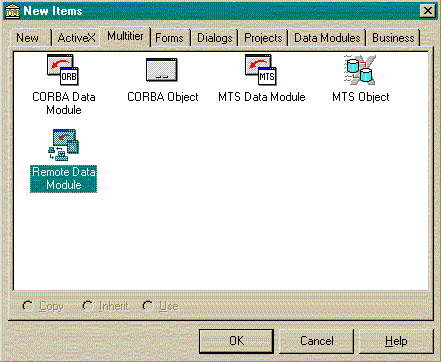441x362 pixels.
Task: Open the Multitier tab
Action: (125, 36)
